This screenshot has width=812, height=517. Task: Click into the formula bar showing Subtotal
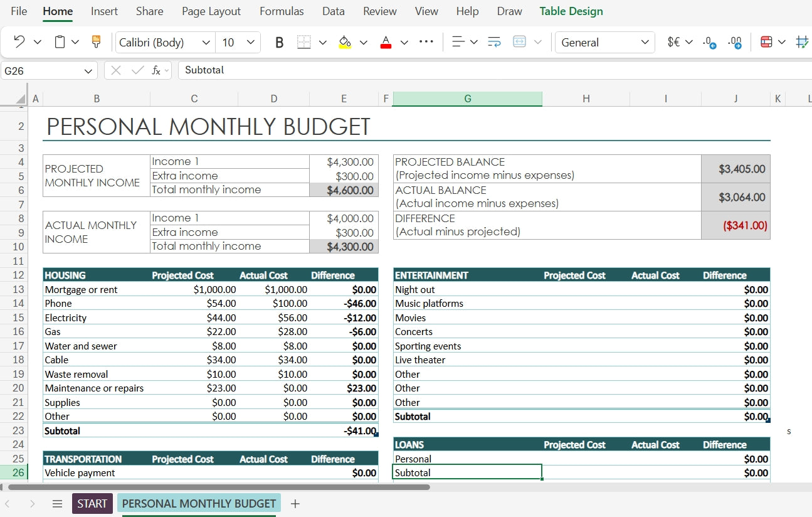pyautogui.click(x=495, y=70)
